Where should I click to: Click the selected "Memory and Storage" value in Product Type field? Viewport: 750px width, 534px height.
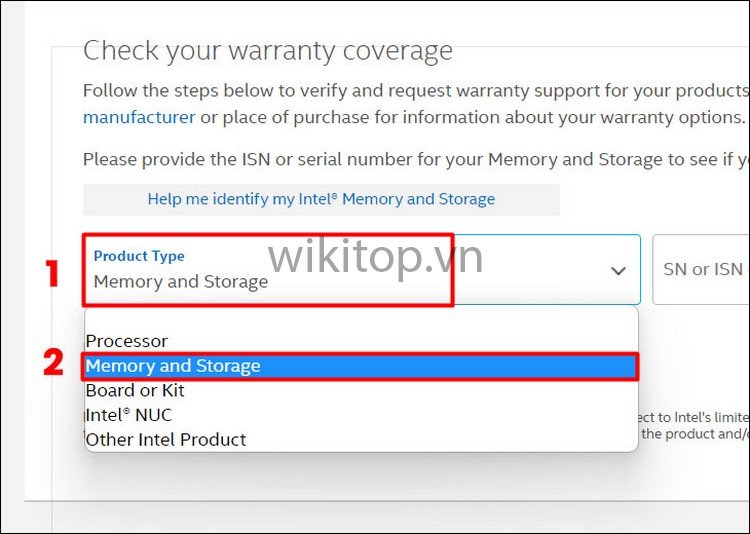pyautogui.click(x=181, y=282)
